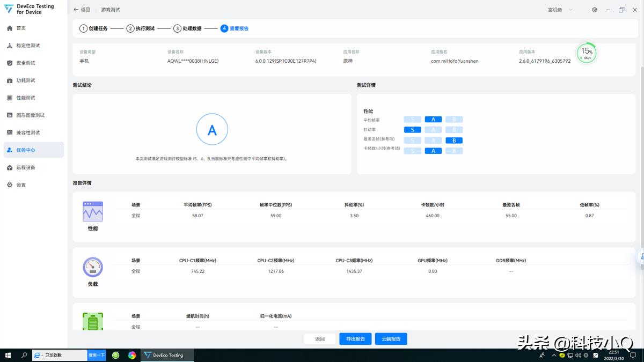Image resolution: width=644 pixels, height=362 pixels.
Task: Select grade B for 卡顿数/小时
Action: pyautogui.click(x=454, y=151)
